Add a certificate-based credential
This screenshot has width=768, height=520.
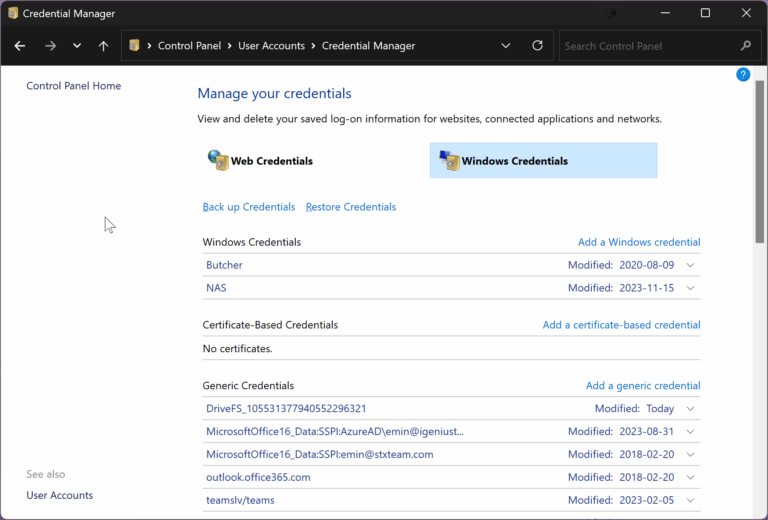(621, 325)
